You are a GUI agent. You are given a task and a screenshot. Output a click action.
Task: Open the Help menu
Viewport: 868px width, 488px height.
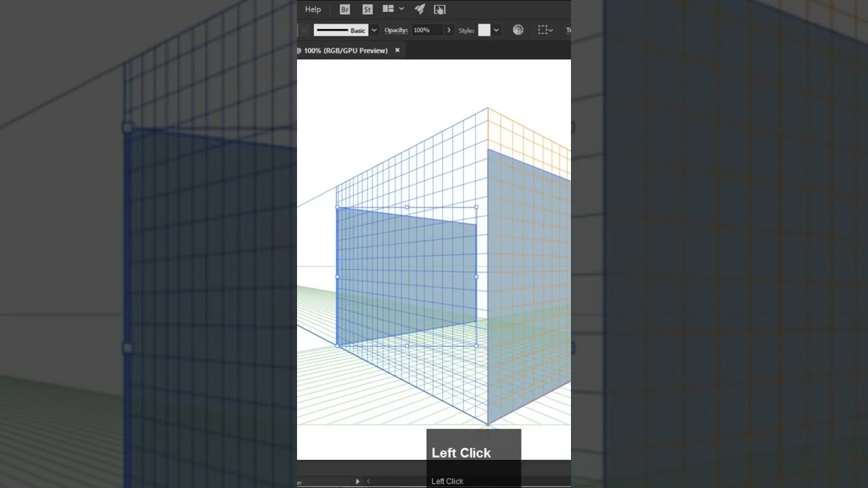click(313, 9)
